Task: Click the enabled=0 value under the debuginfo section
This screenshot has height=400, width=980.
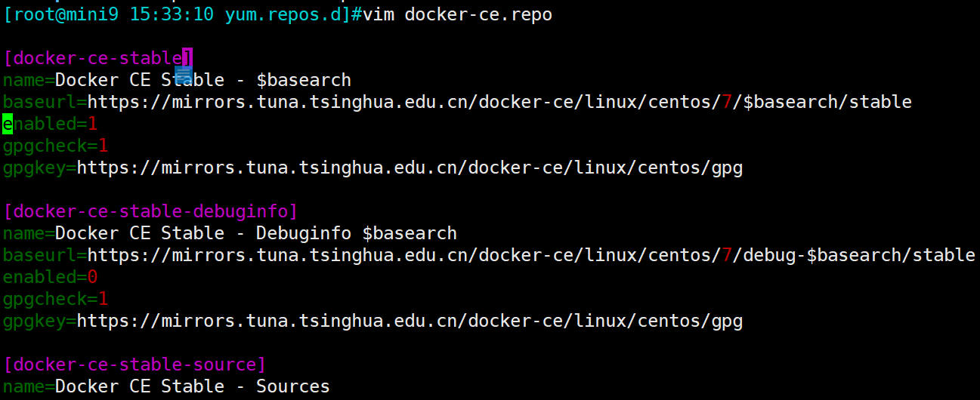Action: (92, 277)
